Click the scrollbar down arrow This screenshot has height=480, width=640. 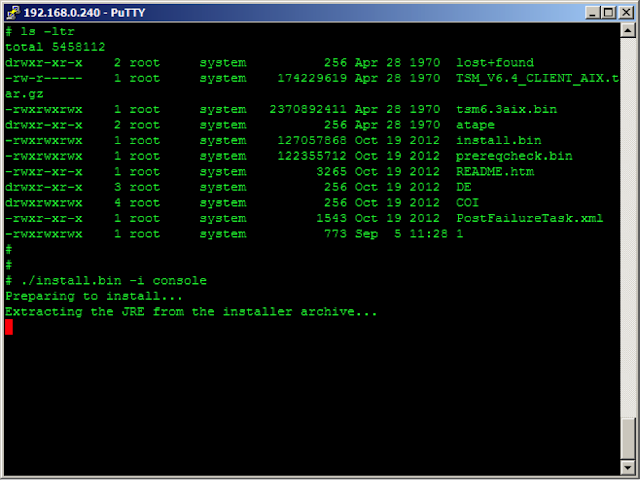(627, 467)
